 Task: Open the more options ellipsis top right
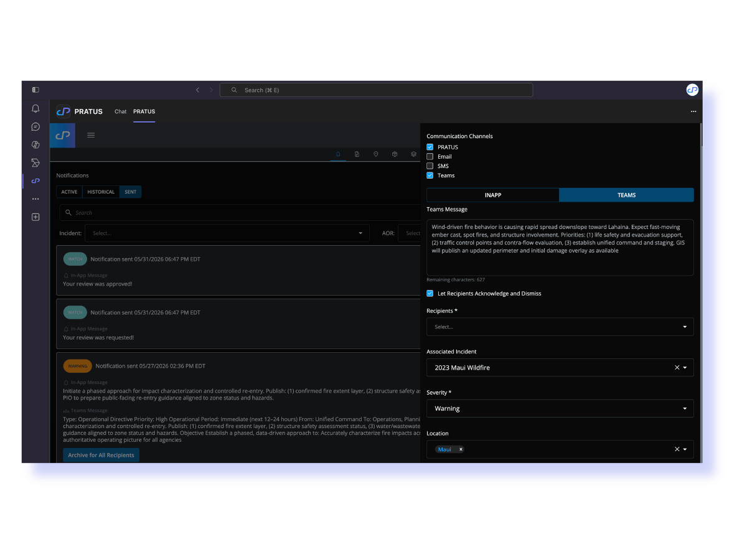(693, 112)
